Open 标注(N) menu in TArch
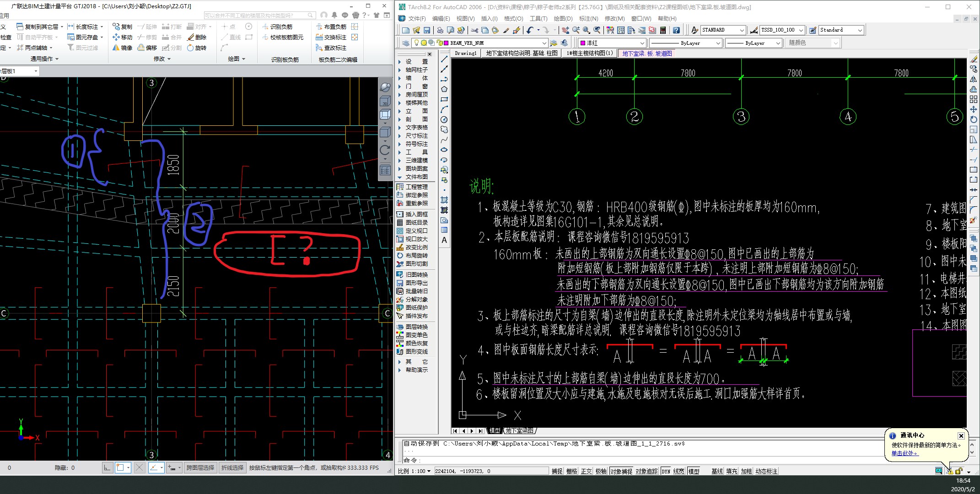Image resolution: width=980 pixels, height=494 pixels. pyautogui.click(x=588, y=19)
